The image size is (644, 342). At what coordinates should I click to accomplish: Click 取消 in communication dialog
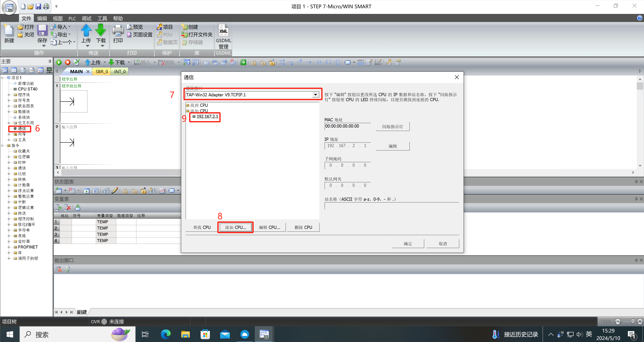(x=443, y=244)
